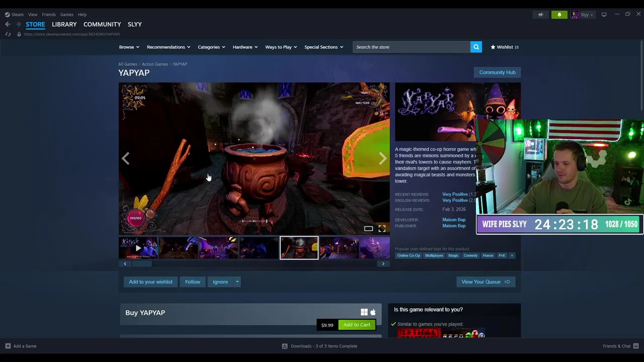The width and height of the screenshot is (644, 362).
Task: Expand the Hardware menu
Action: tap(245, 47)
